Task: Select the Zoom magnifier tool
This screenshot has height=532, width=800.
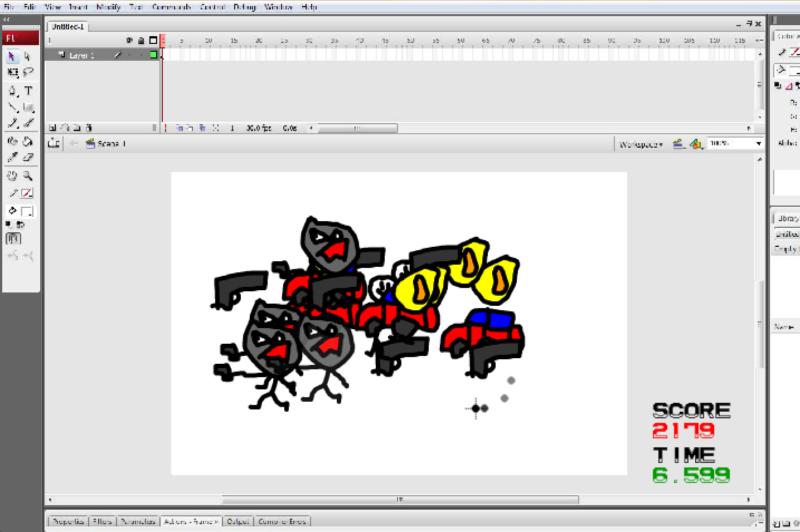Action: click(28, 176)
